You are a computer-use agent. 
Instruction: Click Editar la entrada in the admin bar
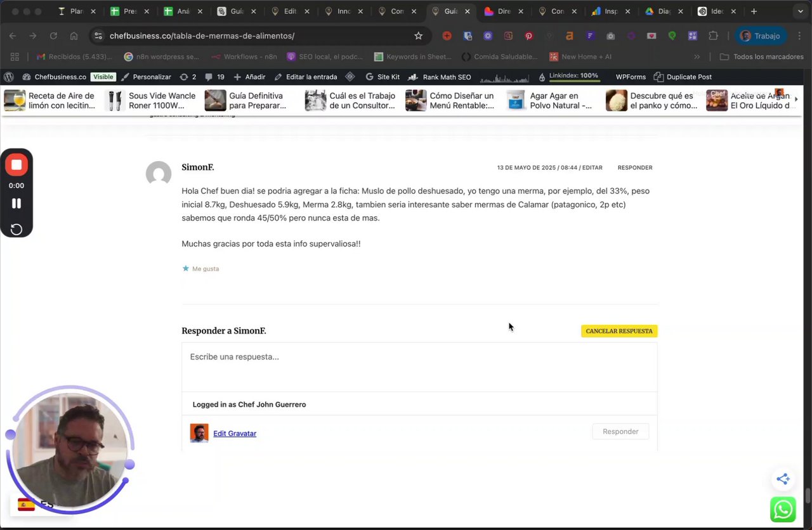pos(306,77)
